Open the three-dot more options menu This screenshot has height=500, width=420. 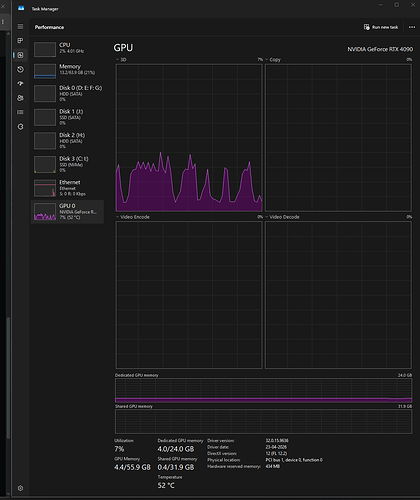(412, 27)
